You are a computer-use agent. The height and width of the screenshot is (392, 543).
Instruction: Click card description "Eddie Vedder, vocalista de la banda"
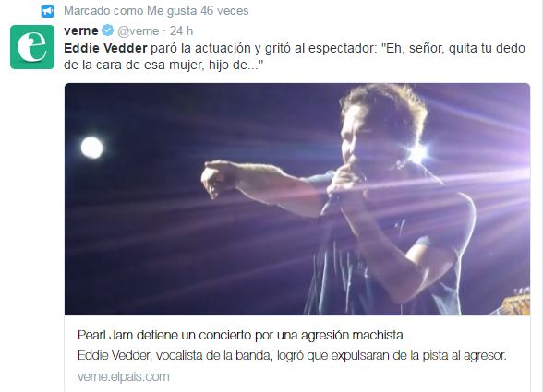pyautogui.click(x=175, y=356)
